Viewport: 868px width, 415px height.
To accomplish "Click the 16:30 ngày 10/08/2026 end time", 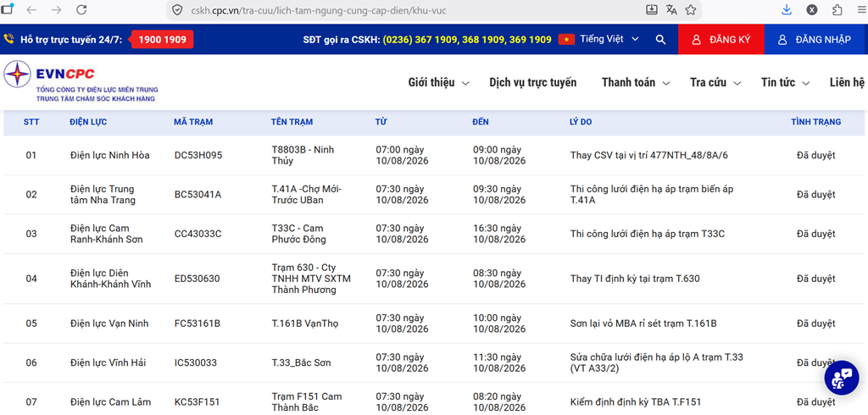I will [498, 234].
